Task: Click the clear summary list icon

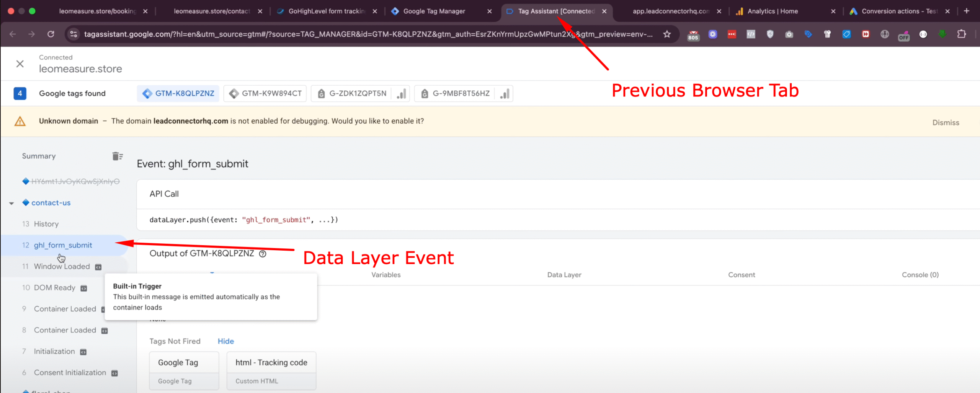Action: click(117, 156)
